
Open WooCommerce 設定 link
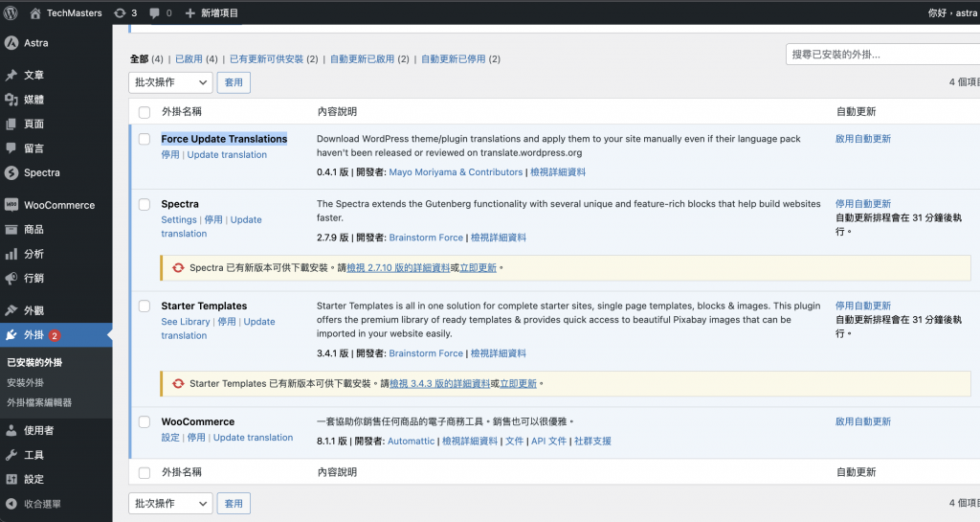coord(170,437)
